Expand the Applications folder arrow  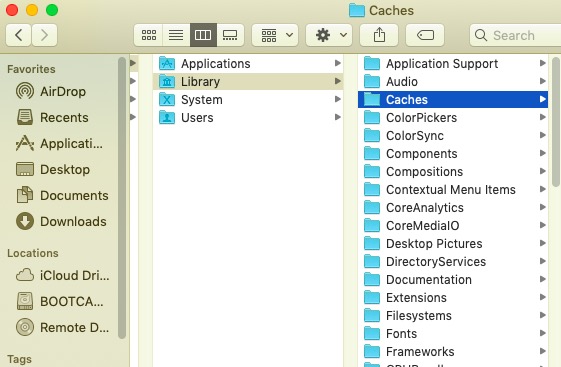pos(337,63)
